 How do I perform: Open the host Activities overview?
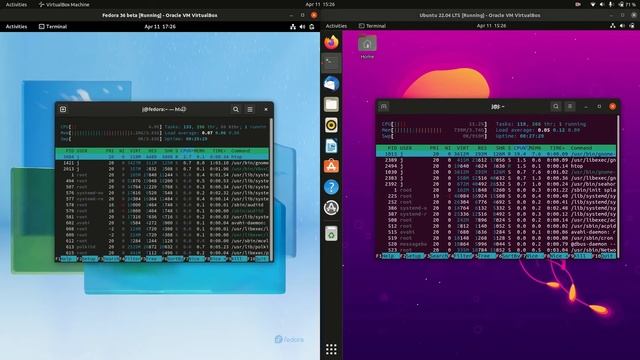[x=16, y=4]
